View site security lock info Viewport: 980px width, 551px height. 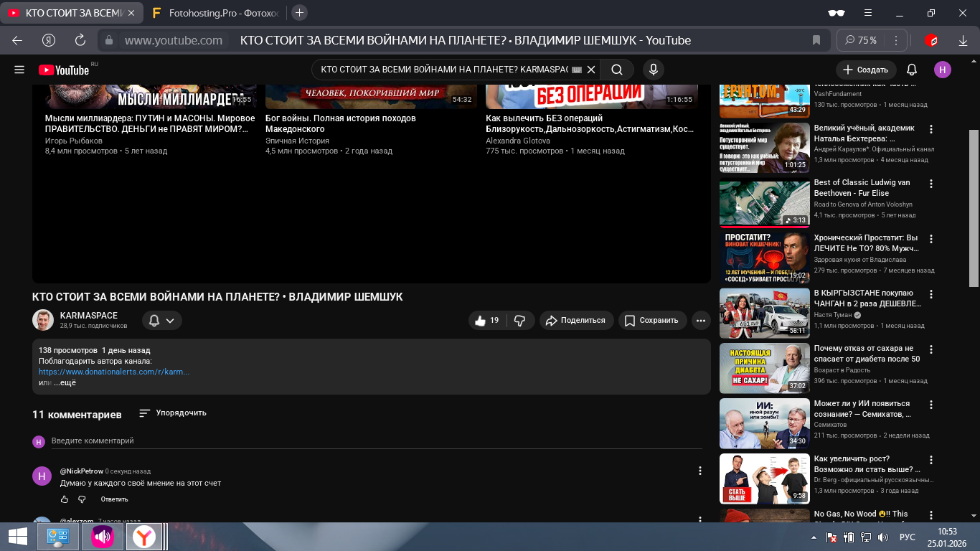coord(109,40)
